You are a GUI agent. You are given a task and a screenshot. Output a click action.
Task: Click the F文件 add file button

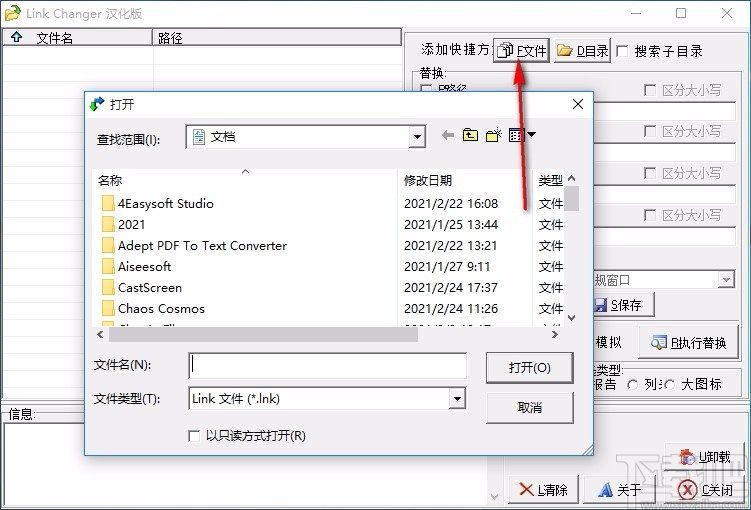point(521,50)
